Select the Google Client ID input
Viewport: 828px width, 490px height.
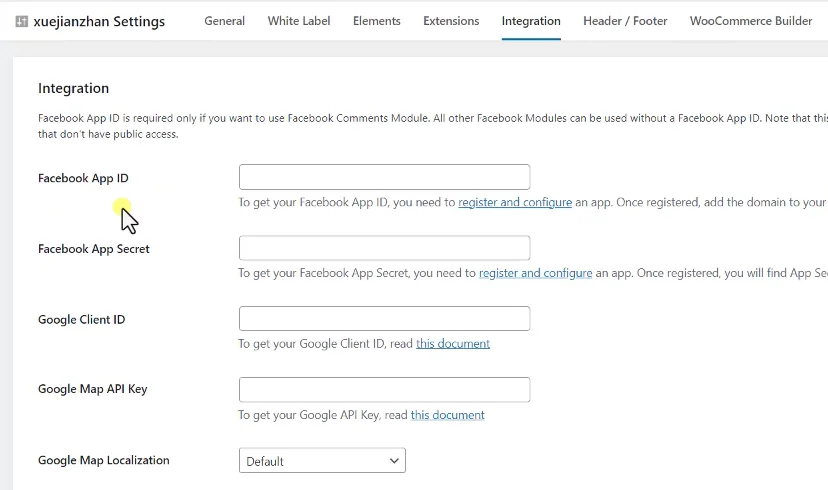click(384, 319)
